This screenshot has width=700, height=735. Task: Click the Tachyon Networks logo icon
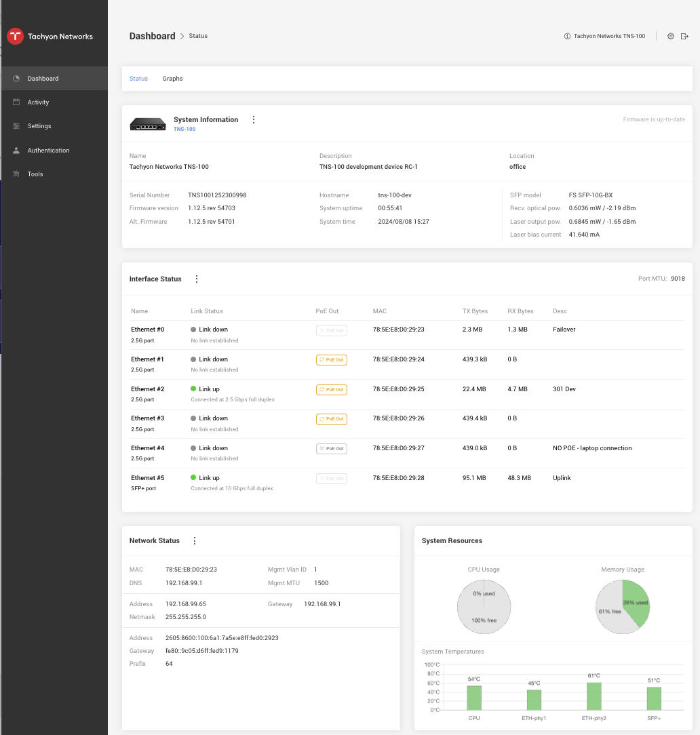[16, 36]
